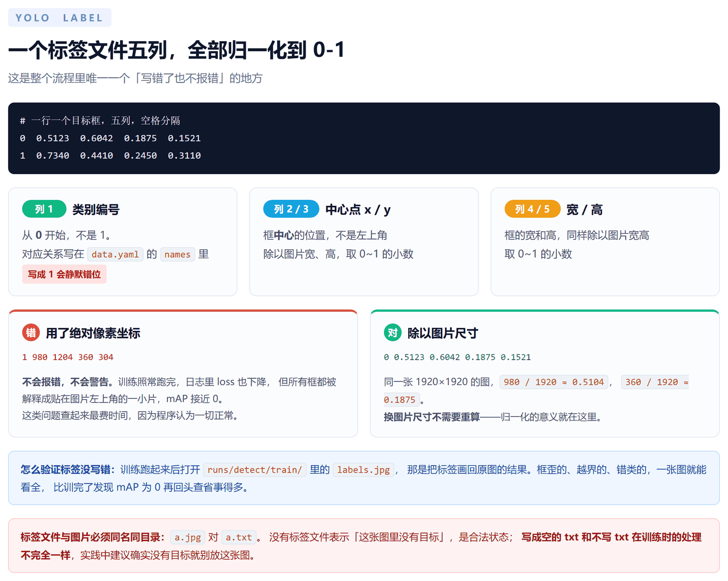
Task: Select the runs/detect/train/ path chip
Action: point(255,470)
